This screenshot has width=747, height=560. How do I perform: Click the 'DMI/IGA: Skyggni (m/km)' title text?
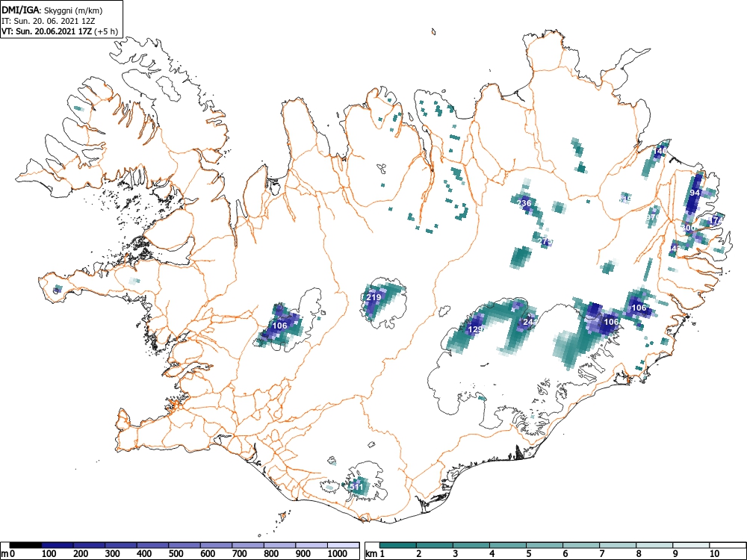click(52, 10)
